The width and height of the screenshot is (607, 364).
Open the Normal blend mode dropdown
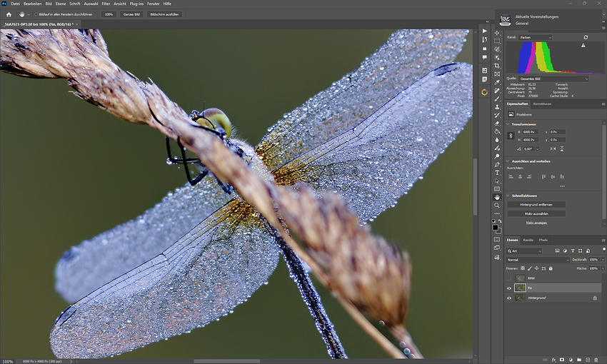[x=538, y=260]
